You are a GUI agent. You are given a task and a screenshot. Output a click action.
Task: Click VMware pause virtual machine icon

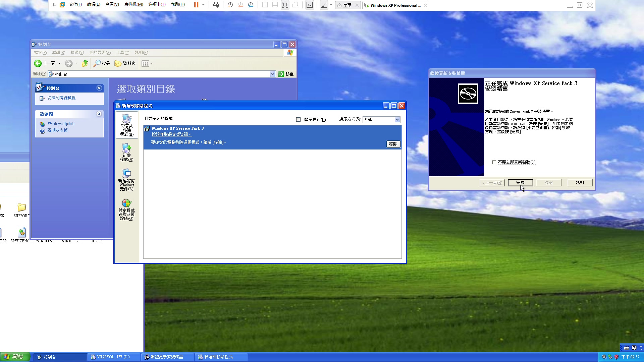click(196, 5)
